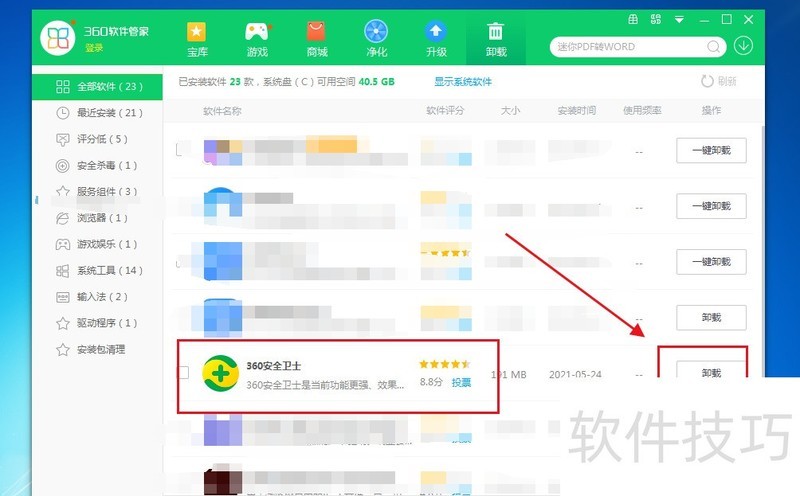Open the download manager arrow icon
The height and width of the screenshot is (496, 800).
(x=743, y=46)
